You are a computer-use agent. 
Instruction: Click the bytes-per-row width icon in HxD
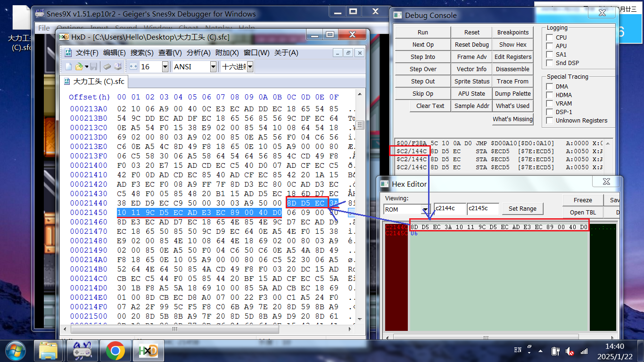[133, 67]
